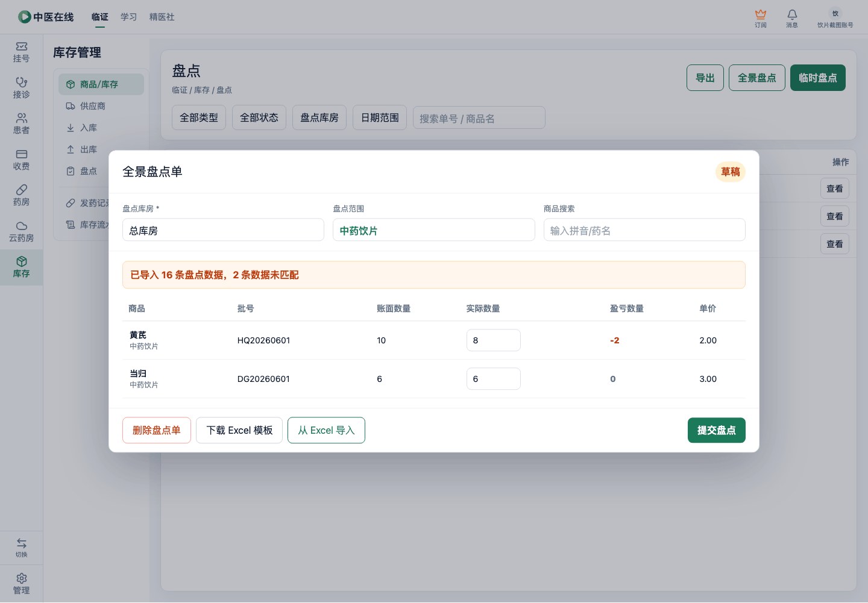The height and width of the screenshot is (603, 868).
Task: Click the 出库 upload arrow icon
Action: 71,149
